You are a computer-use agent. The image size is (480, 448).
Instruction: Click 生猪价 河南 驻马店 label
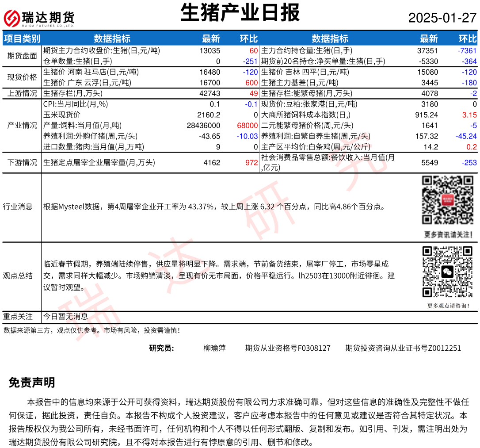pyautogui.click(x=91, y=72)
